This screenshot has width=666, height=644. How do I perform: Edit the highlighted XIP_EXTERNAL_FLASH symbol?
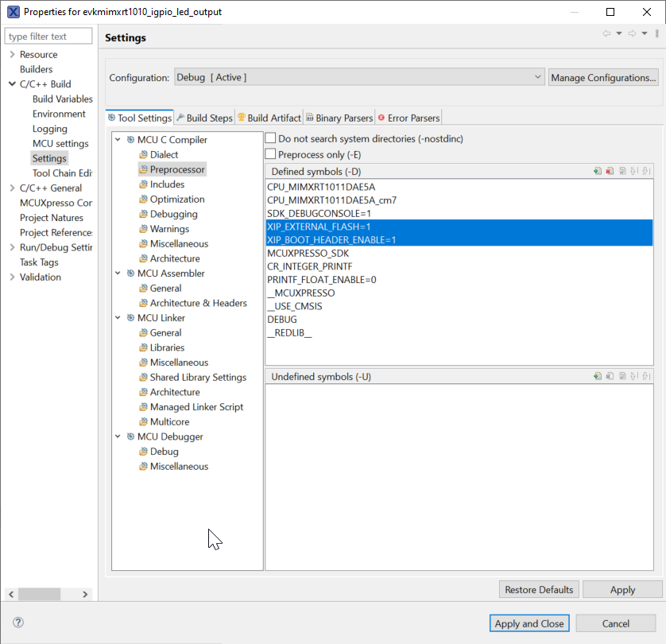[x=623, y=170]
